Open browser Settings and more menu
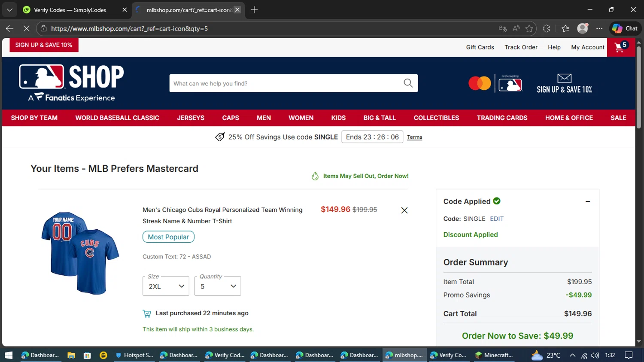The image size is (644, 362). (599, 28)
